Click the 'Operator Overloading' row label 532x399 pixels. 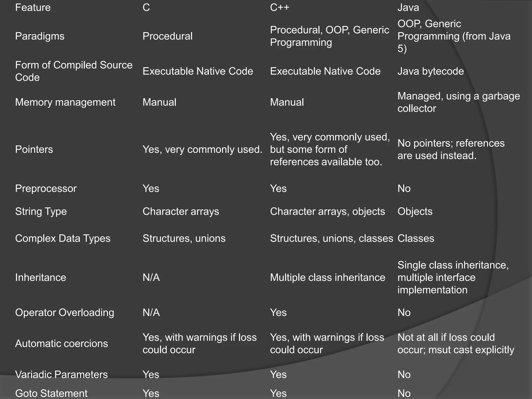(64, 312)
